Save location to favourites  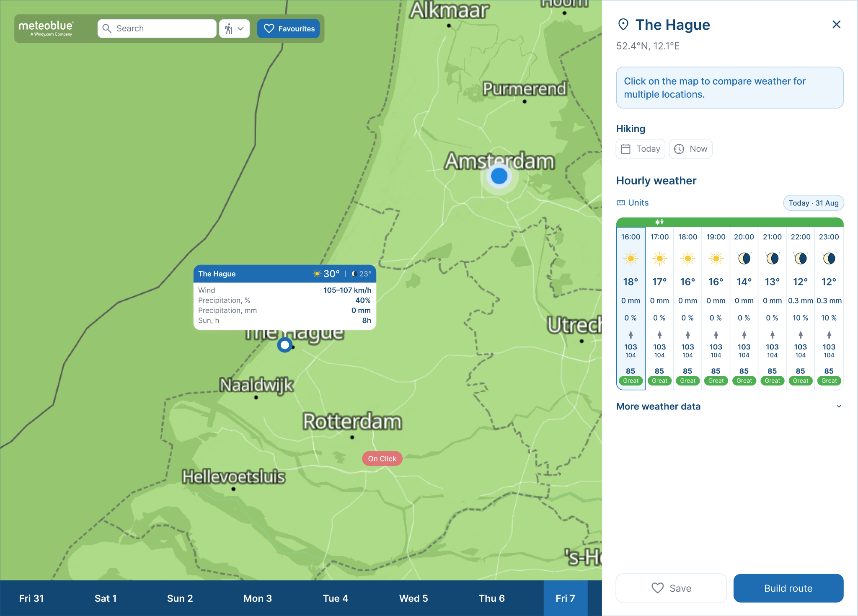(671, 588)
